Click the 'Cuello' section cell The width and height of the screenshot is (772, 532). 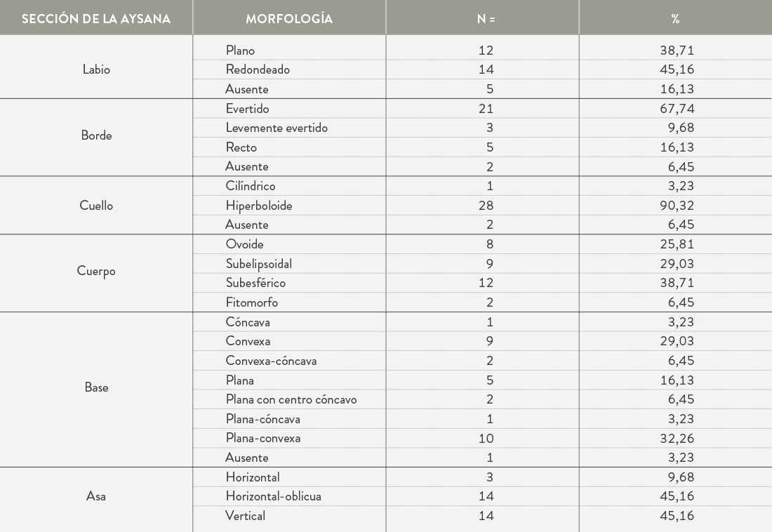click(x=96, y=206)
